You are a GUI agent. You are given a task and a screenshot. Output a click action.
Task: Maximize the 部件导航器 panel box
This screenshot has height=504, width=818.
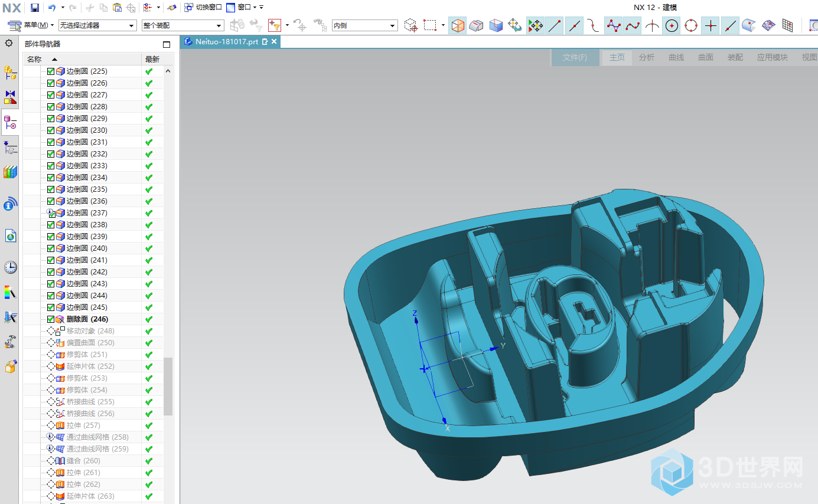167,44
